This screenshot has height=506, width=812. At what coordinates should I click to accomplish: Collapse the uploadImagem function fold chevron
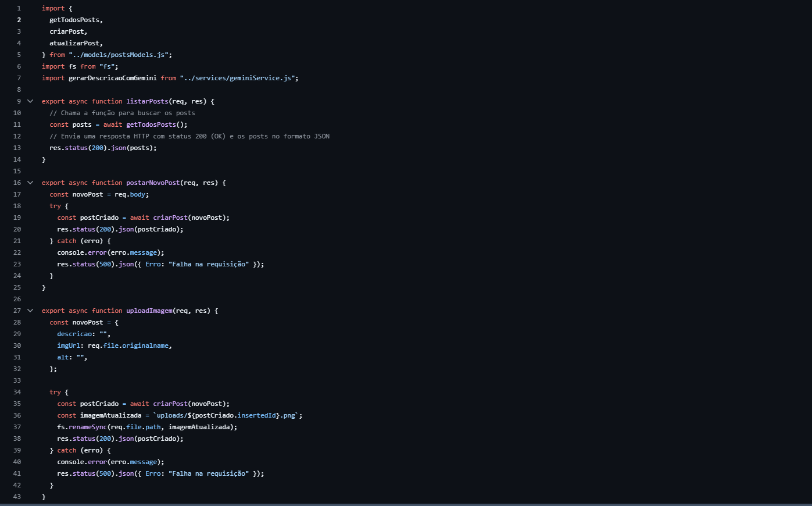coord(30,311)
